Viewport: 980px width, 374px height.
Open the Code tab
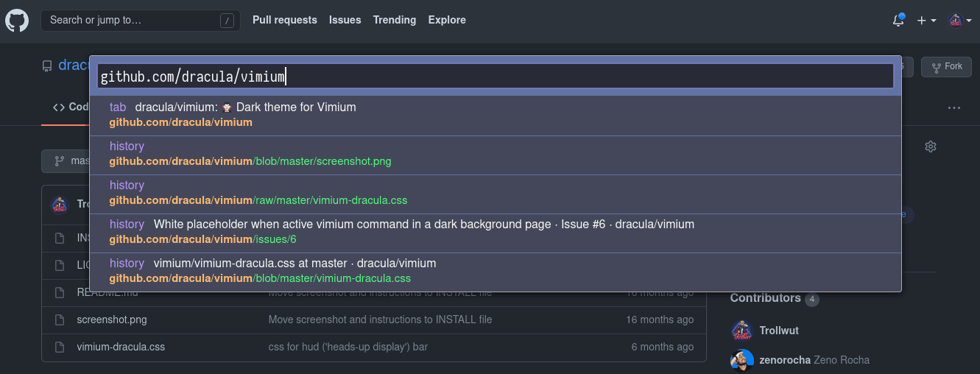tap(70, 107)
